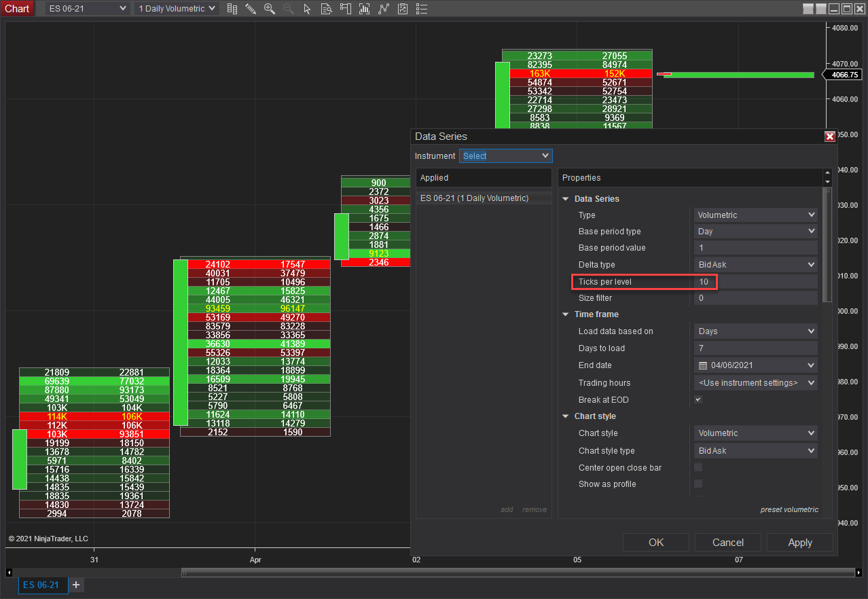868x599 pixels.
Task: Uncheck the Break at EOD checkbox
Action: (x=698, y=400)
